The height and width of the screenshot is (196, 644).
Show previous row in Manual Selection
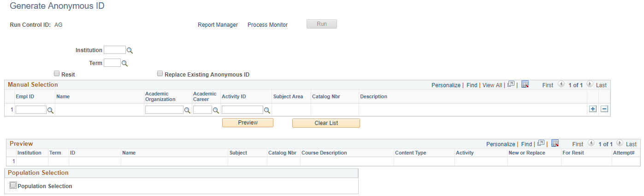pos(561,84)
